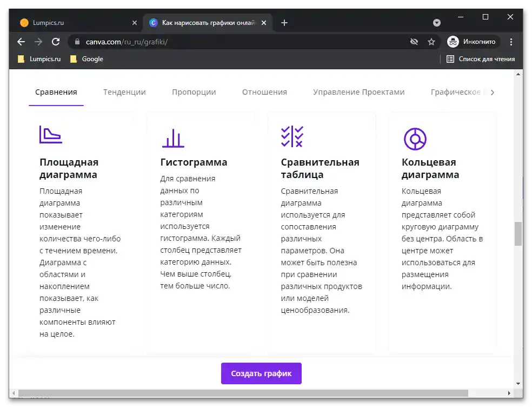Open the Управление Проектами tab
This screenshot has height=407, width=532.
359,92
